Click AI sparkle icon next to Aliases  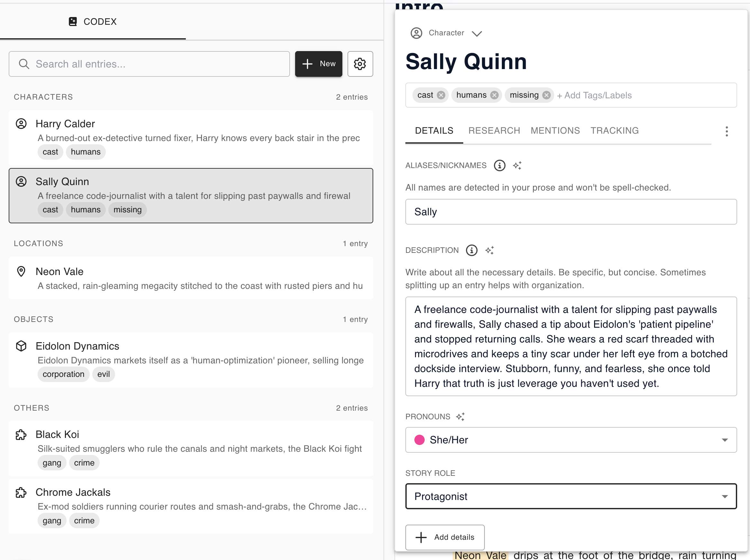click(517, 165)
